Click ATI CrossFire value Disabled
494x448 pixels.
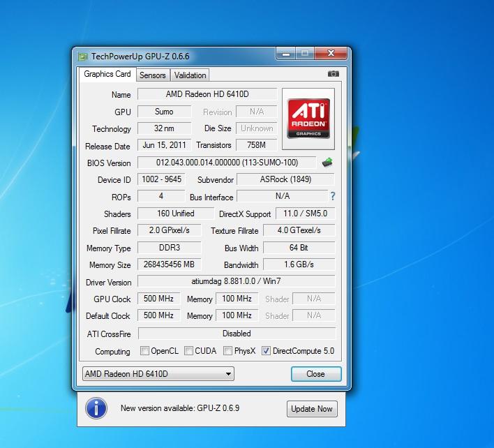(x=237, y=334)
